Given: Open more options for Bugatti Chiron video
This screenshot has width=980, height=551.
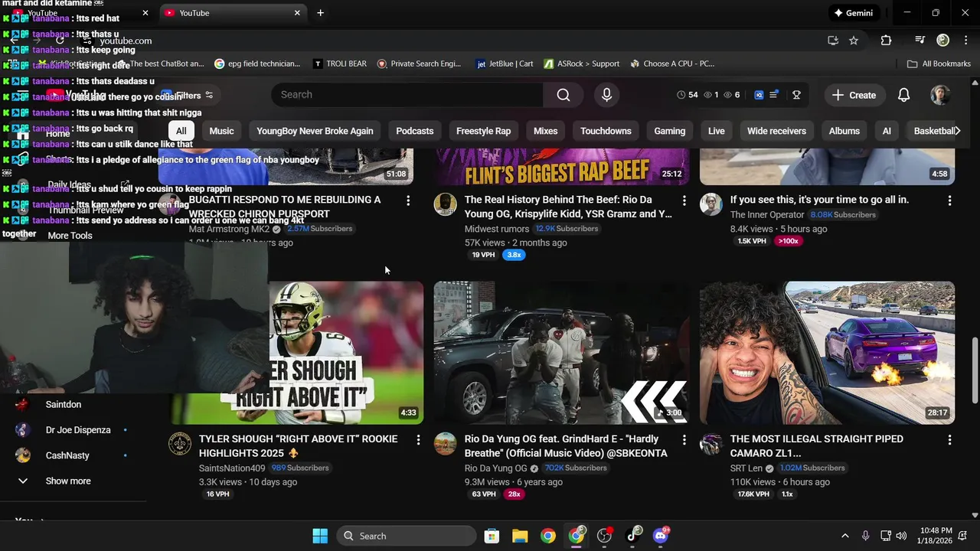Looking at the screenshot, I should (x=408, y=201).
